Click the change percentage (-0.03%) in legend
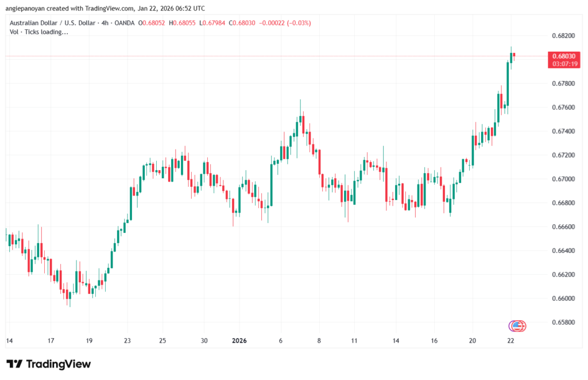The image size is (588, 380). point(299,23)
